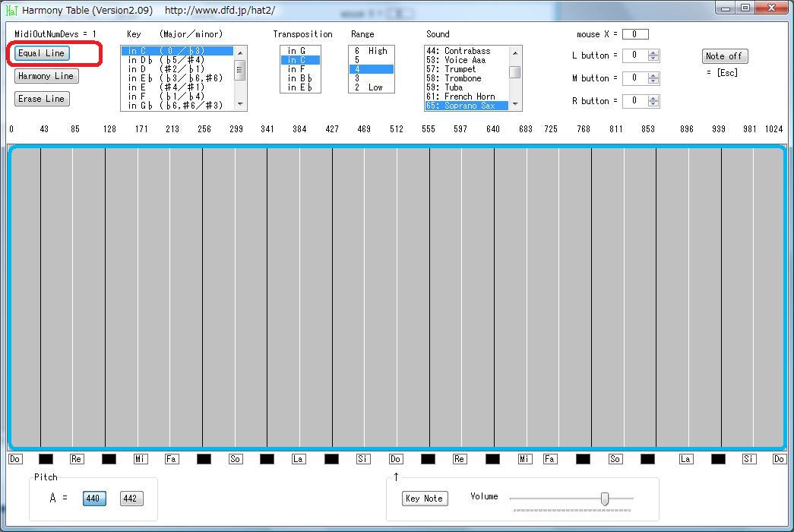
Task: Click the R button value field
Action: pos(635,101)
